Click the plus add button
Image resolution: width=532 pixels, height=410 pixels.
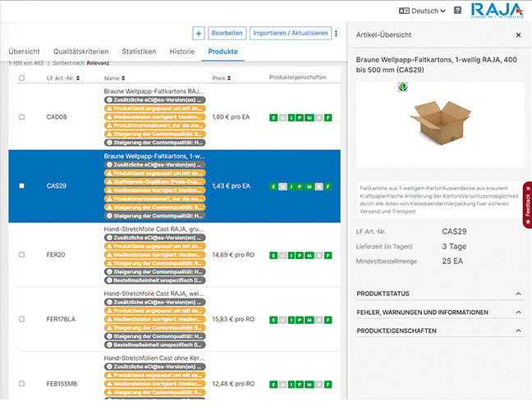pyautogui.click(x=199, y=33)
